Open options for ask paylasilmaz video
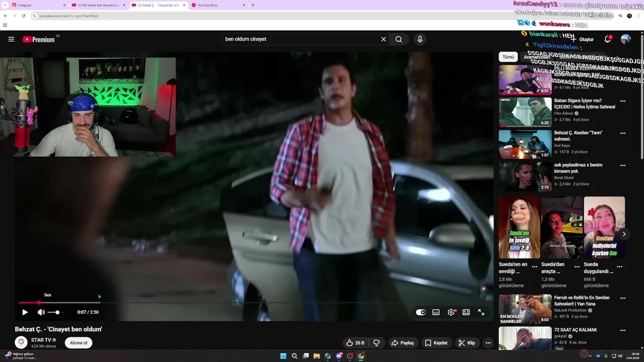 pyautogui.click(x=623, y=165)
